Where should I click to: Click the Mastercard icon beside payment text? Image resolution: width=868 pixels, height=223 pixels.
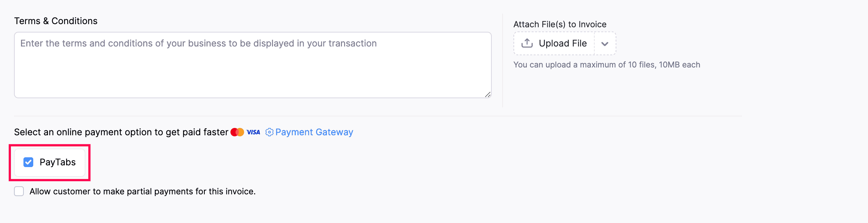point(237,132)
